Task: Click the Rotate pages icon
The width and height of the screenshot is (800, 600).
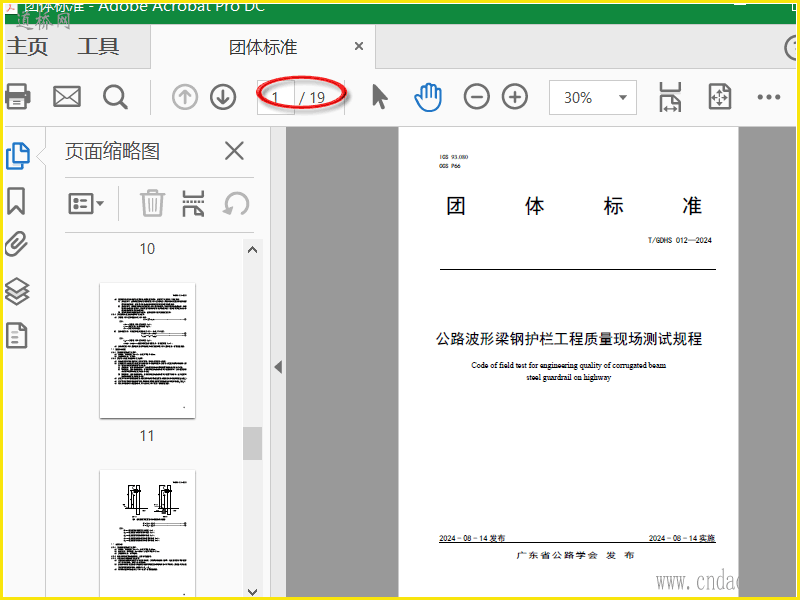Action: point(236,204)
